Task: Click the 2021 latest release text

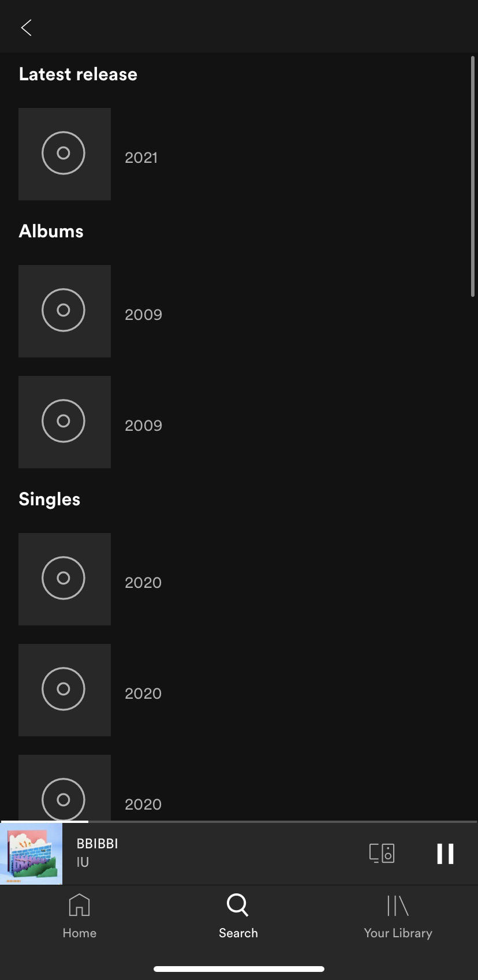Action: point(141,158)
